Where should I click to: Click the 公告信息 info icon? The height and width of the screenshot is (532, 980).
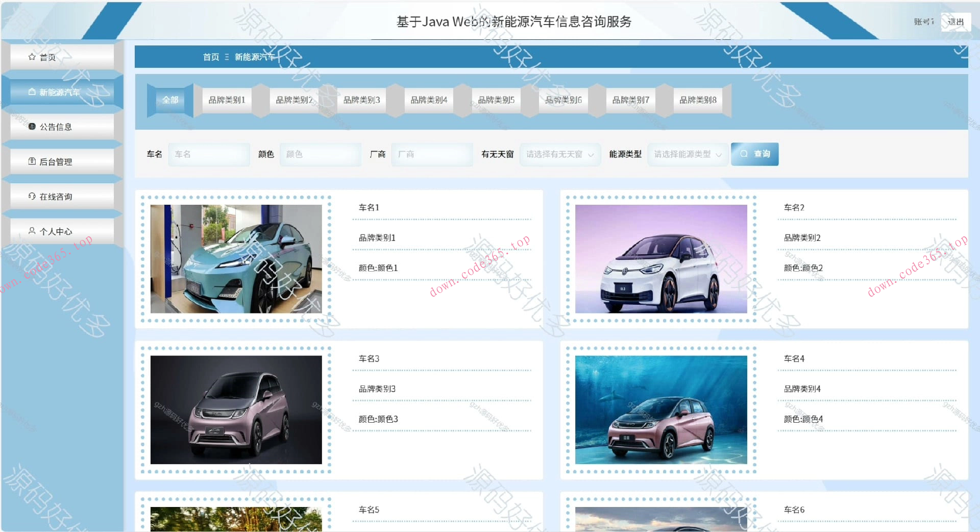click(x=32, y=127)
